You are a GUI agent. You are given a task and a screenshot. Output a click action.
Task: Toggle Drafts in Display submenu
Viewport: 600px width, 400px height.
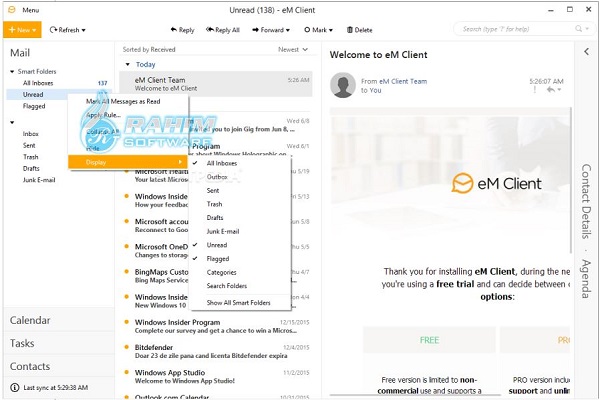pyautogui.click(x=241, y=218)
